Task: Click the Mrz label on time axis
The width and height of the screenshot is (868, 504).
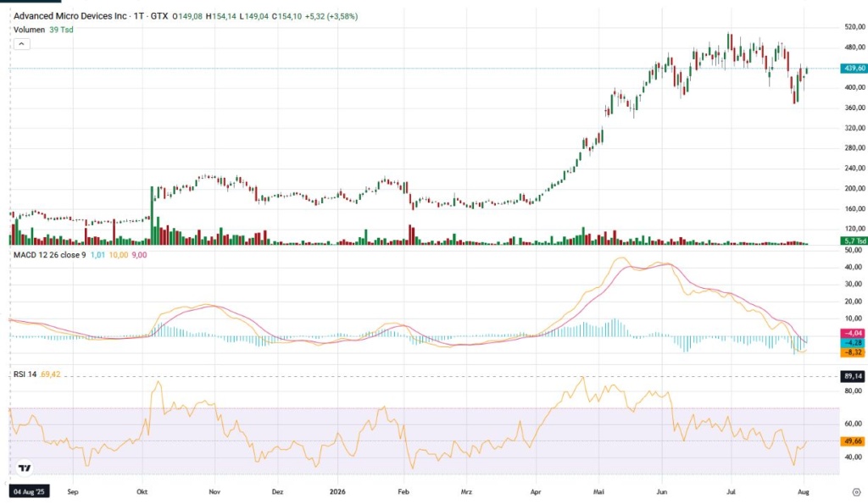Action: click(x=467, y=492)
